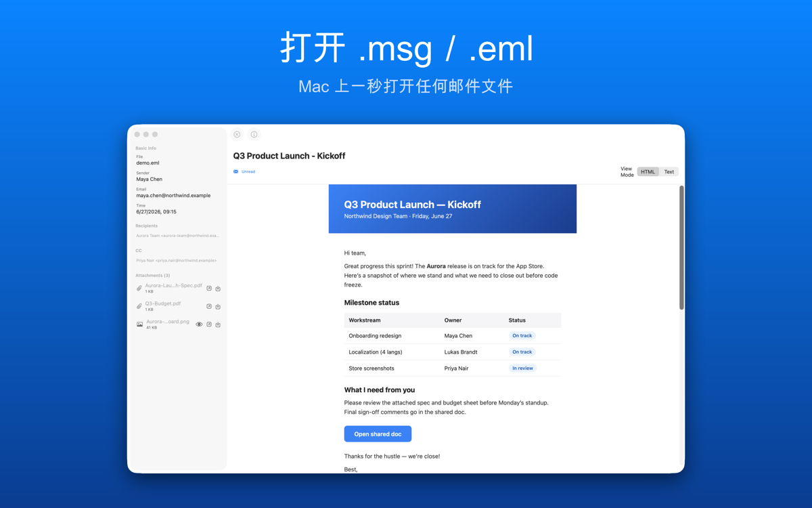Click the Workstream column header
The image size is (812, 508).
tap(364, 320)
